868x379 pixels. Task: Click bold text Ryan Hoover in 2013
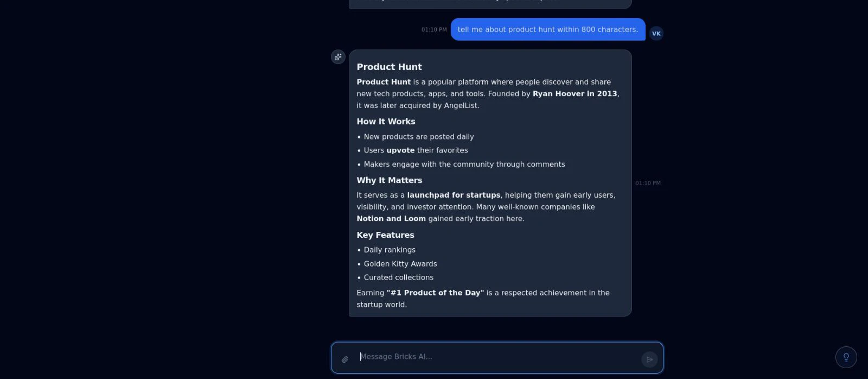tap(575, 93)
